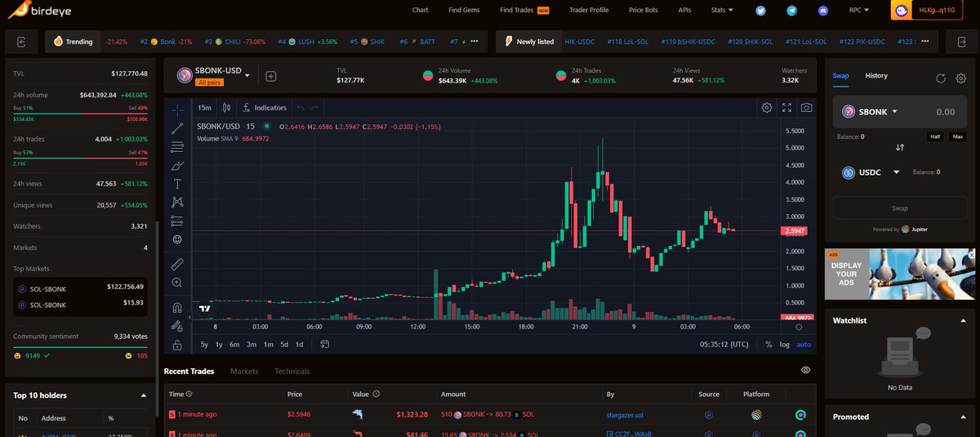Viewport: 980px width, 437px height.
Task: Select the ruler measure tool
Action: click(x=177, y=264)
